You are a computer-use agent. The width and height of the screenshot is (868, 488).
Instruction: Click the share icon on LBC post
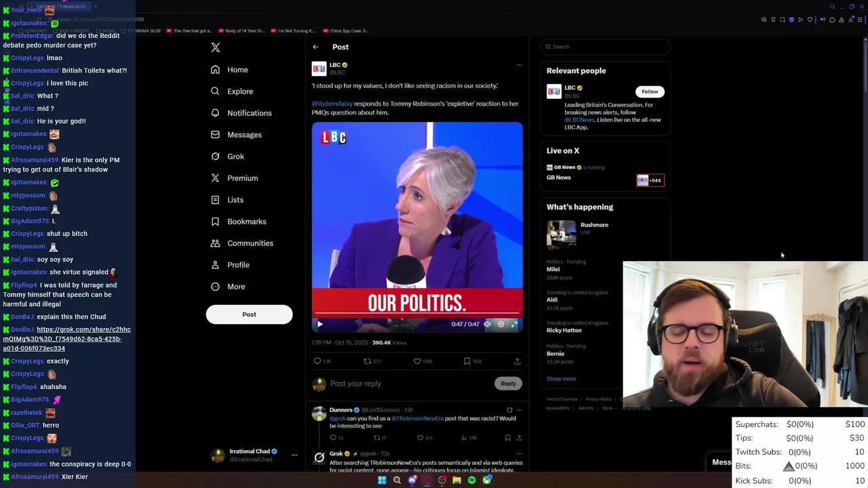(517, 361)
